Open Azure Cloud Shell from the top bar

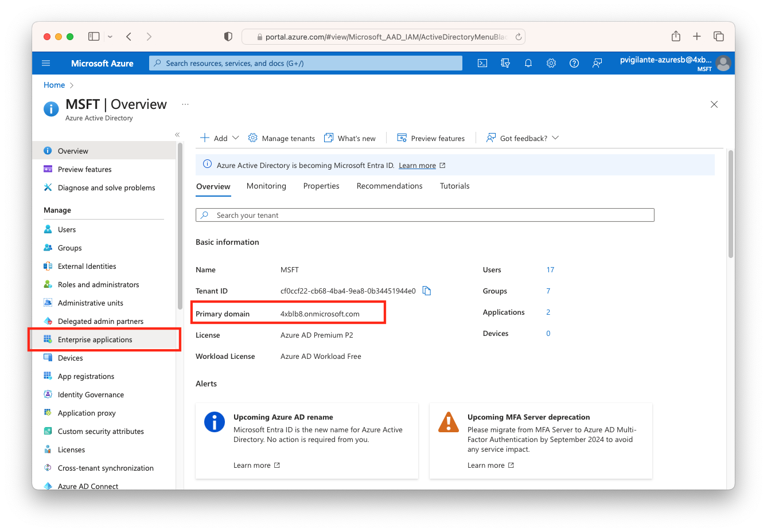(x=482, y=63)
